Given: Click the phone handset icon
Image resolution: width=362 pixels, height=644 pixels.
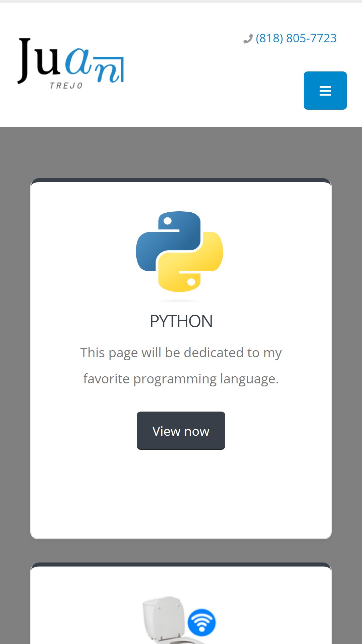Looking at the screenshot, I should [x=248, y=39].
